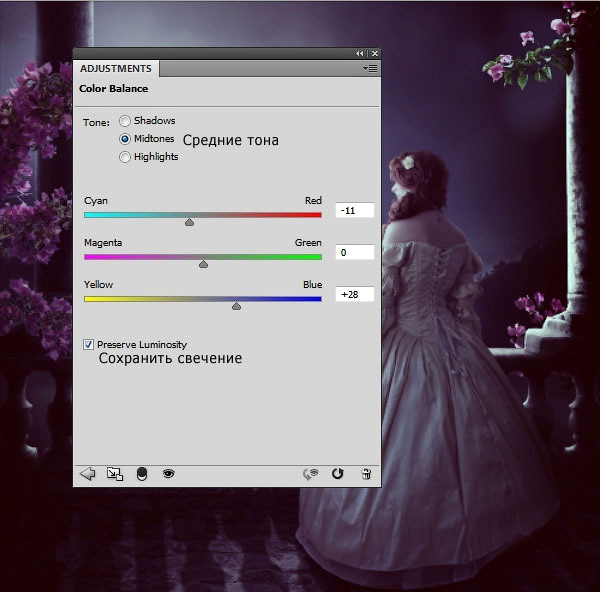The image size is (600, 592).
Task: Click the Yellow-Blue slider handle
Action: 236,306
